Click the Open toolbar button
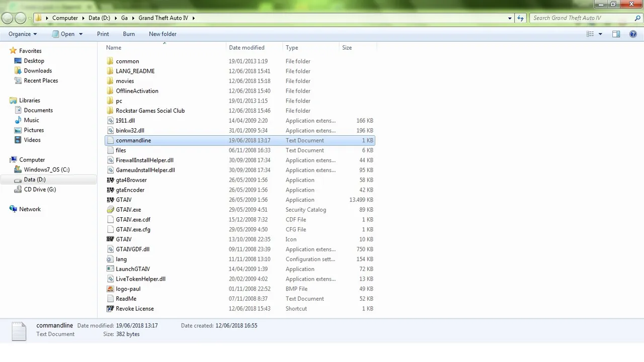The image size is (644, 362). coord(63,34)
